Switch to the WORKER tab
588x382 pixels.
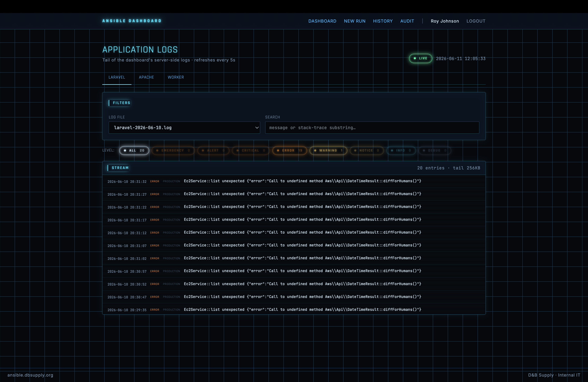pos(176,77)
